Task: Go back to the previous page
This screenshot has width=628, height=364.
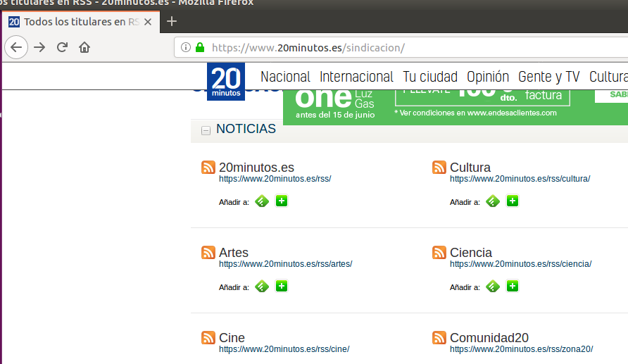Action: pyautogui.click(x=16, y=47)
